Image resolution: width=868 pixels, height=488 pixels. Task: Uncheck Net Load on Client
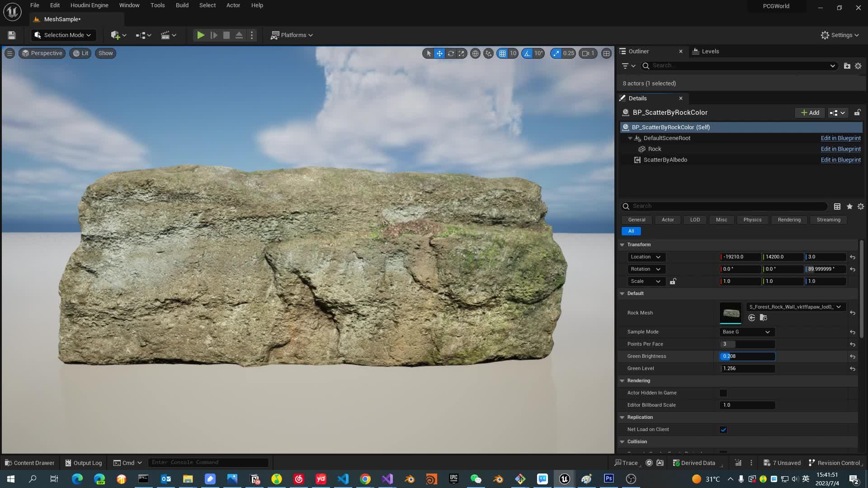pyautogui.click(x=723, y=430)
